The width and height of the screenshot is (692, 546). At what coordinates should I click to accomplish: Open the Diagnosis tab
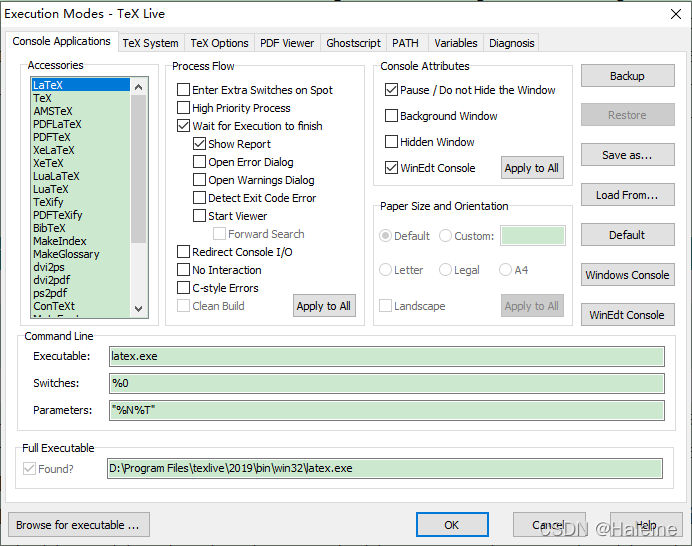click(511, 43)
